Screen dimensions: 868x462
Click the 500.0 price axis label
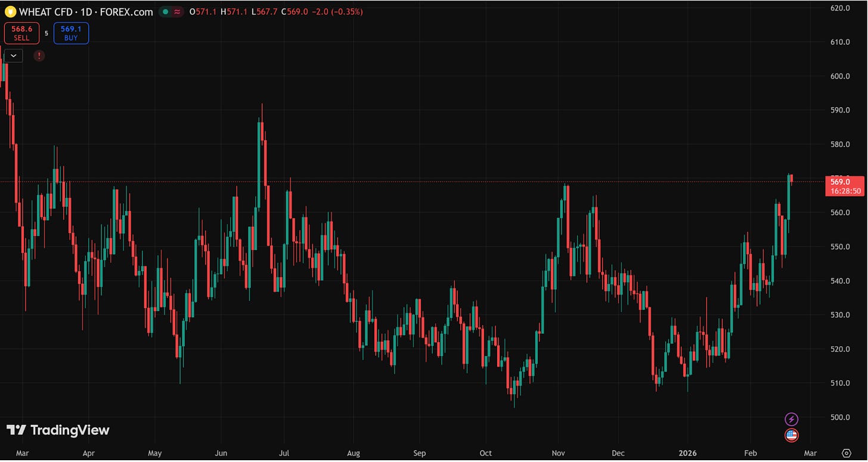tap(839, 417)
